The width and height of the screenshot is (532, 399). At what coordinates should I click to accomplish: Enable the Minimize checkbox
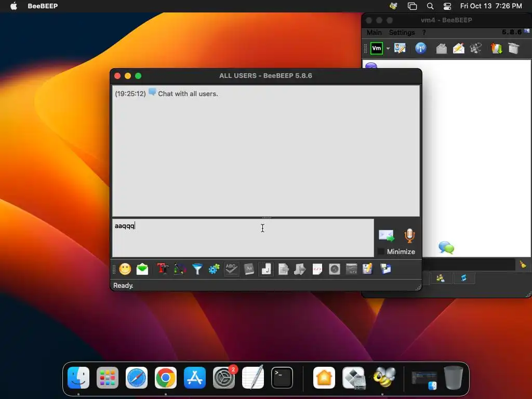click(381, 251)
